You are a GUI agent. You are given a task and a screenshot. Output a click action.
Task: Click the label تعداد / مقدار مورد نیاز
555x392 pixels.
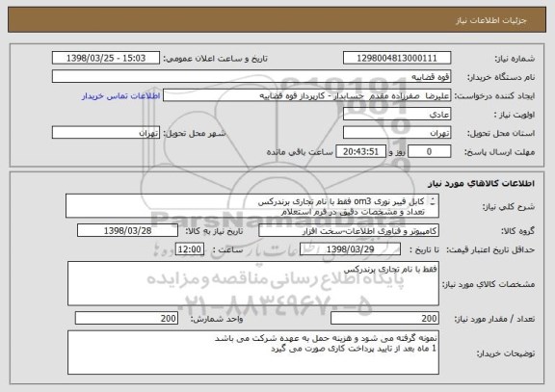pos(495,319)
